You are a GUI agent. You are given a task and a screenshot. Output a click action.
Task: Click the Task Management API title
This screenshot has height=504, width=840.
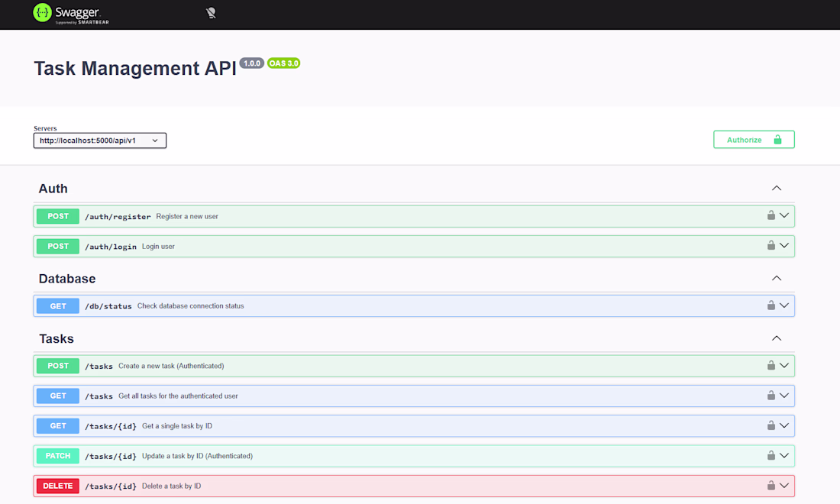coord(135,69)
